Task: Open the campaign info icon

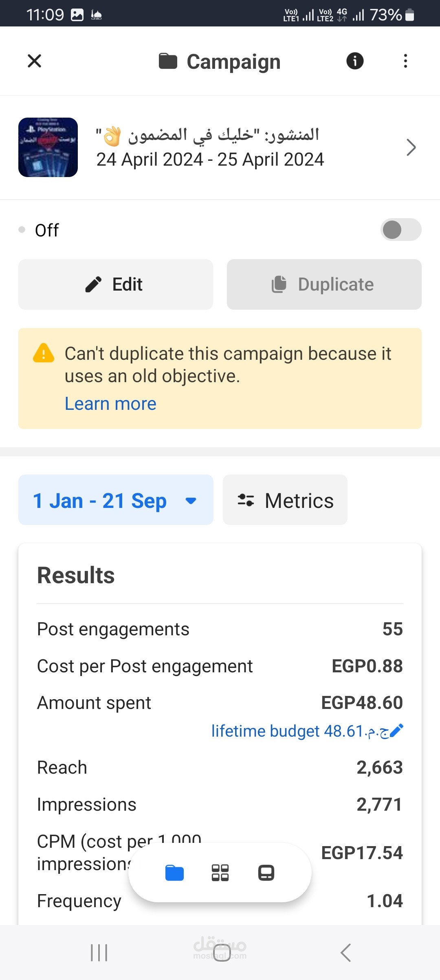Action: coord(355,61)
